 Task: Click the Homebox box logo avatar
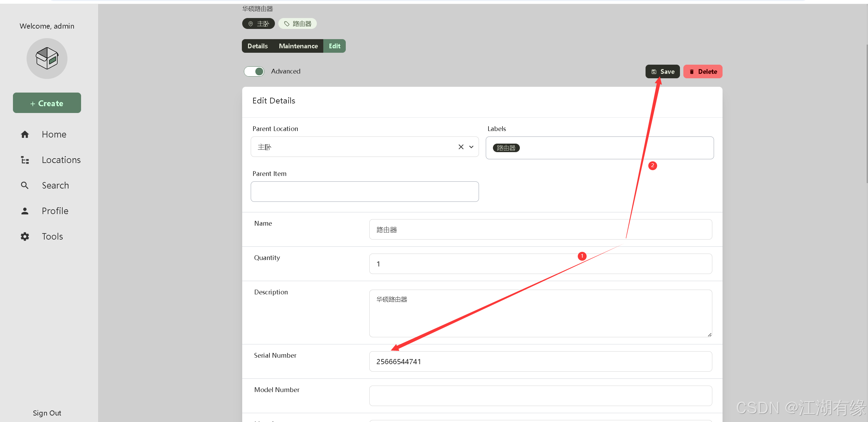point(47,59)
